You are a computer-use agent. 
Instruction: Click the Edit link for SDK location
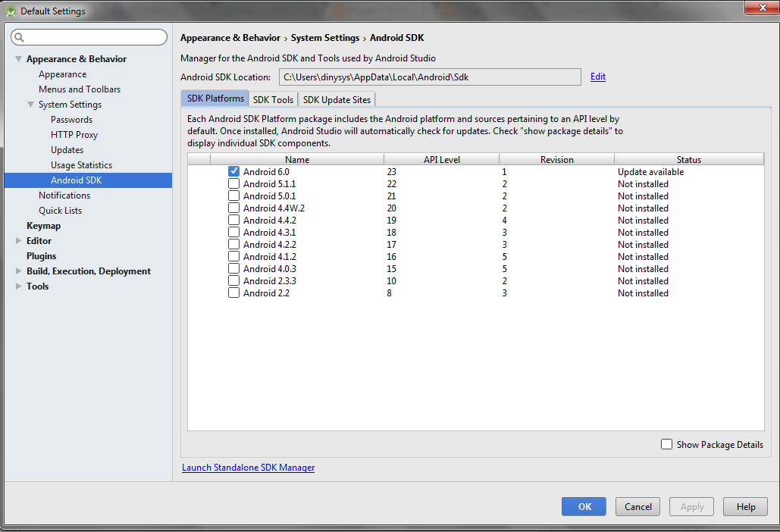[597, 77]
